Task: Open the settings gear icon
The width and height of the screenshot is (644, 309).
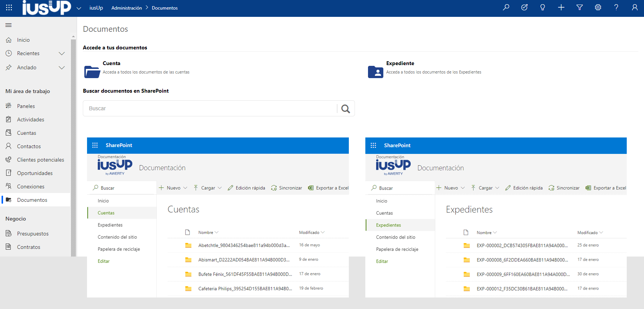Action: 598,7
